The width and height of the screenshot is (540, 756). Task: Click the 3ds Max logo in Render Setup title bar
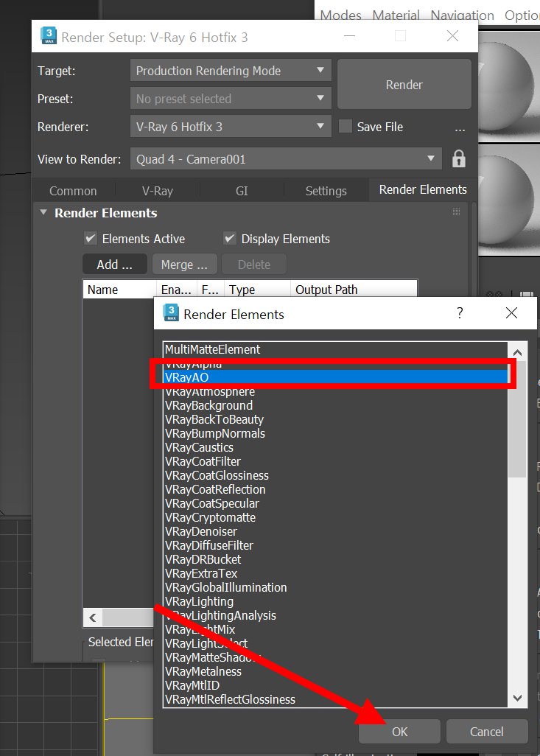coord(48,36)
